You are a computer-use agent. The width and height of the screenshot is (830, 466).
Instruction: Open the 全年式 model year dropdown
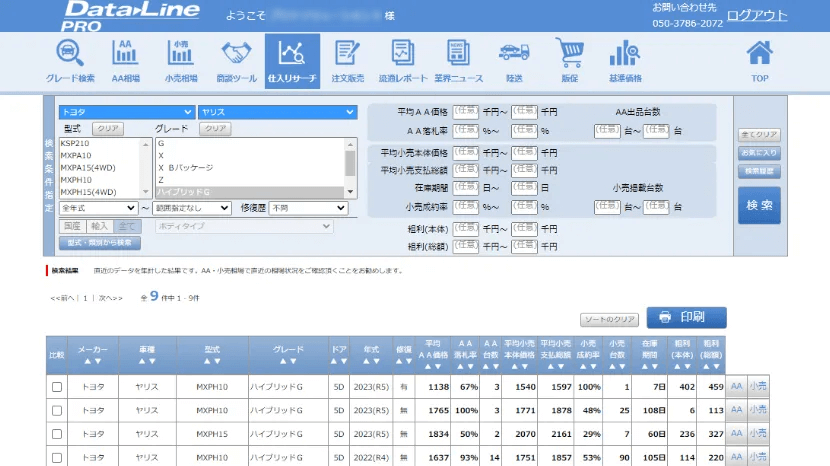98,208
